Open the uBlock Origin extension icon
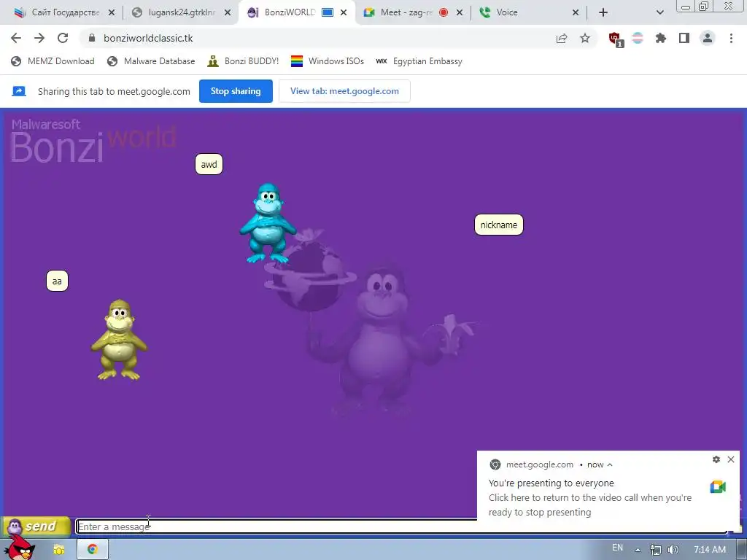 (616, 39)
